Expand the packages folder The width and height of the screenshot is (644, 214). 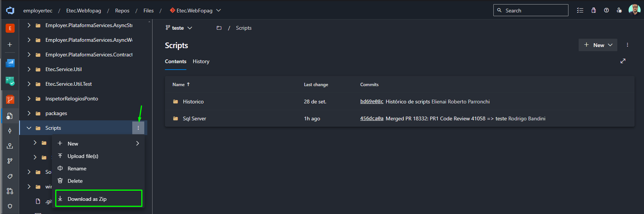29,113
